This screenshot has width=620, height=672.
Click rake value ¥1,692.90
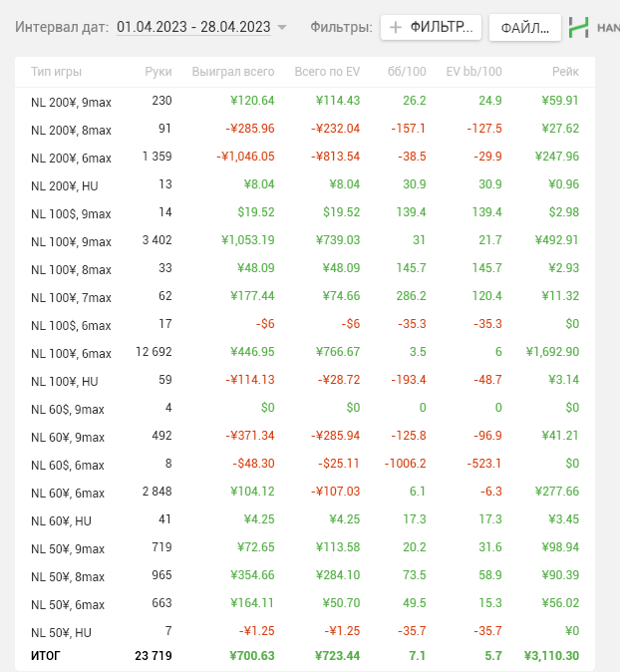[552, 352]
